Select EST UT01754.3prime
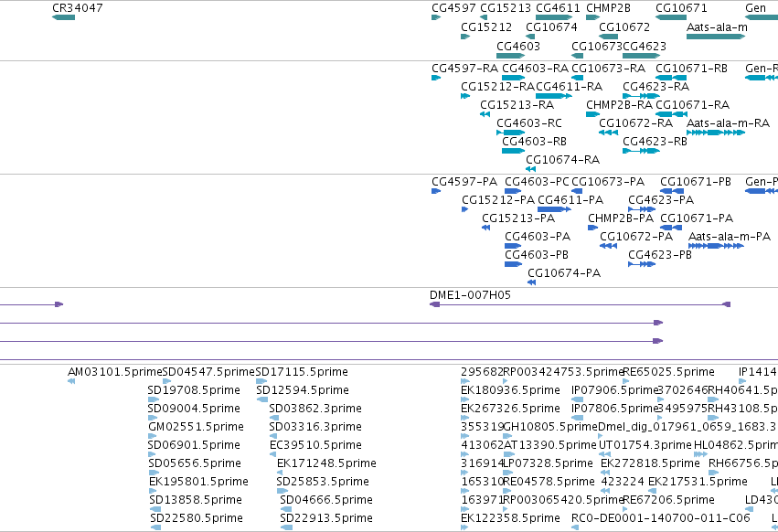The height and width of the screenshot is (532, 778). (x=604, y=454)
